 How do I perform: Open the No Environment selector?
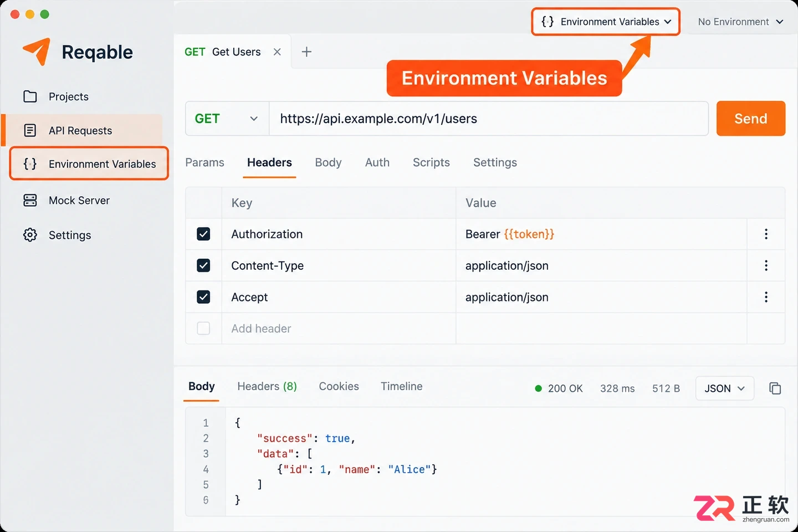pyautogui.click(x=740, y=22)
